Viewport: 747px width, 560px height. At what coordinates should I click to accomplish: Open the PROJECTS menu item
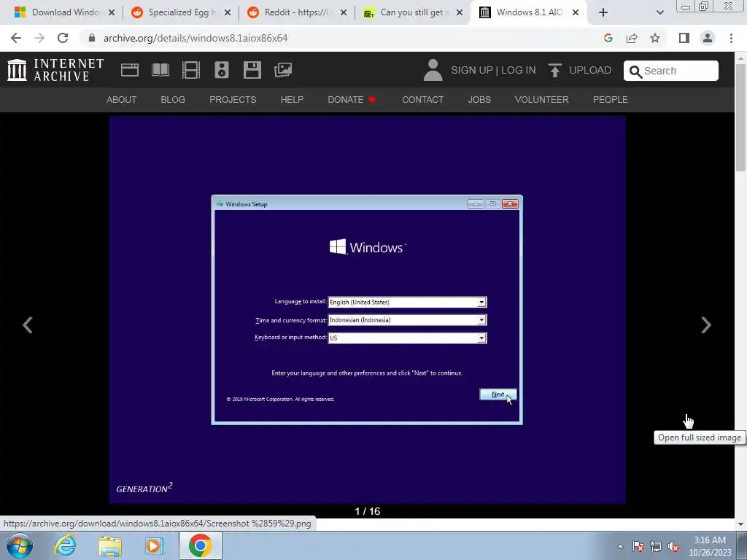tap(233, 99)
